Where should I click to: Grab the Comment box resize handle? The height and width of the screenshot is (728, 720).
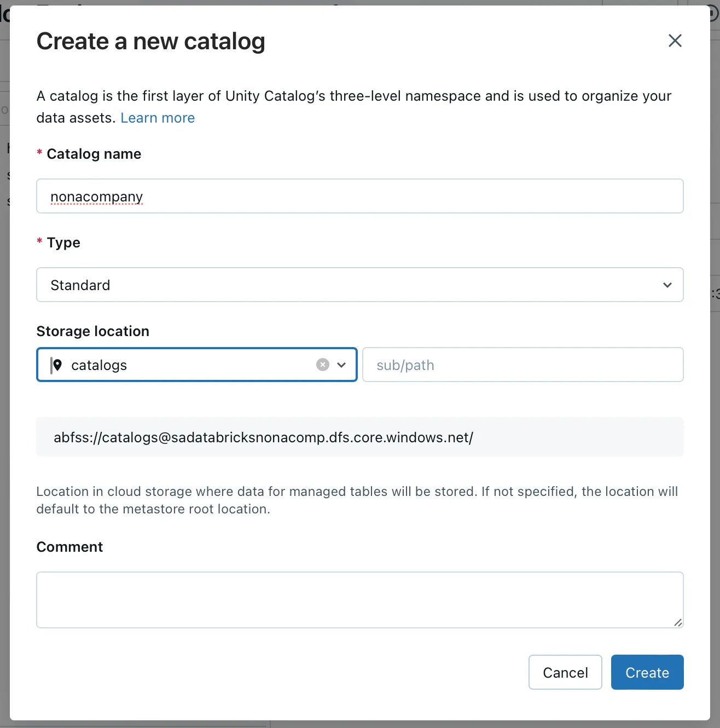[x=678, y=622]
